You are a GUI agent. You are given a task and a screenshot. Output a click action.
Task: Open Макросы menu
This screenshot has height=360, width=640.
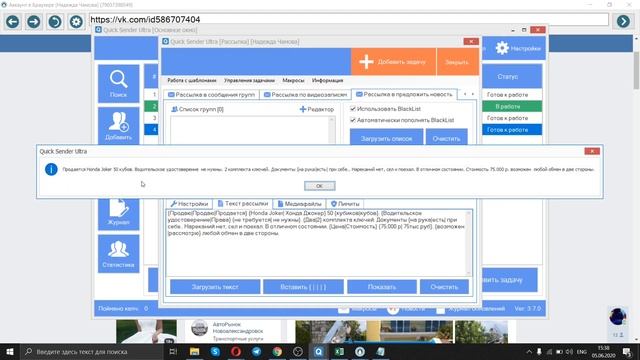click(293, 81)
